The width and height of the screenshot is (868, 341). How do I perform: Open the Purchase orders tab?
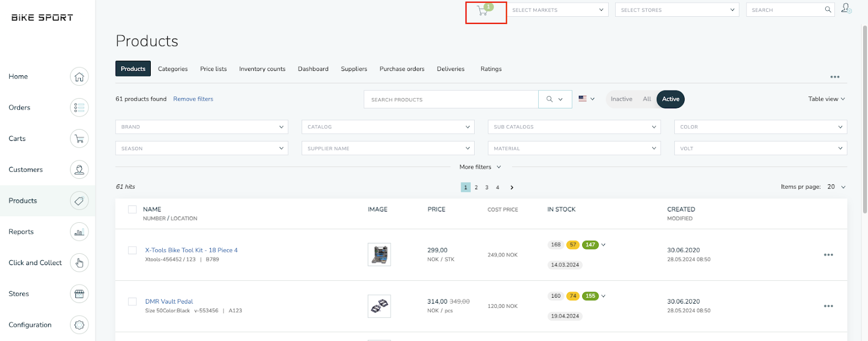pos(401,69)
